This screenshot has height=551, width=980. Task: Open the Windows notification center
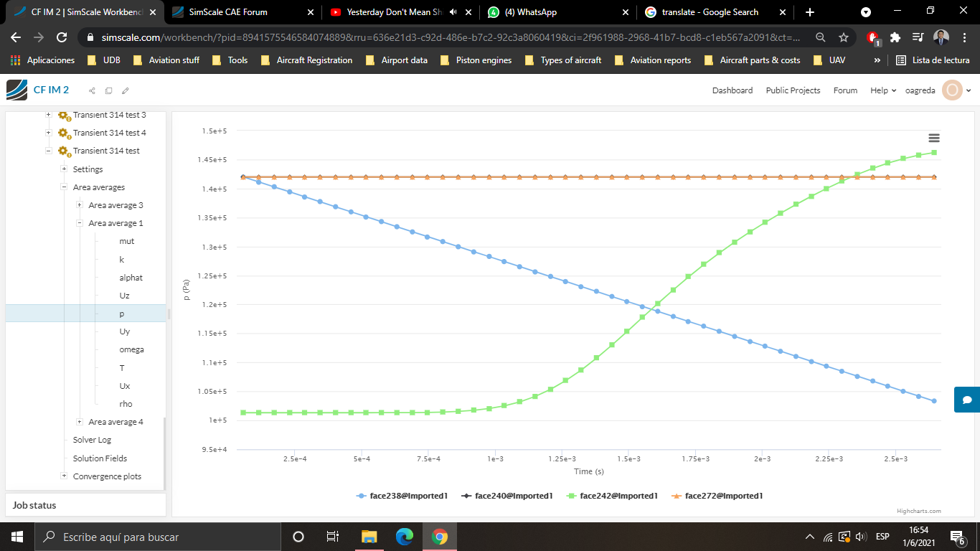(x=957, y=537)
